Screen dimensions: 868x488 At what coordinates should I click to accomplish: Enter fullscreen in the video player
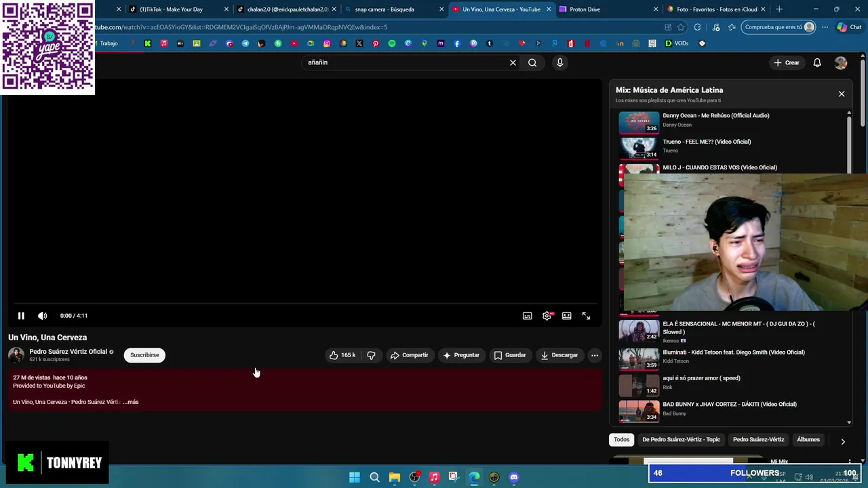(x=586, y=316)
